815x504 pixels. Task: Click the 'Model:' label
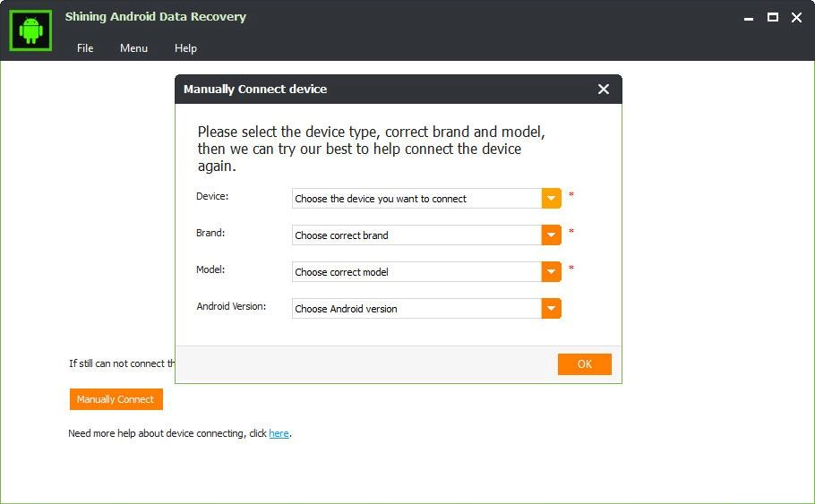pos(210,269)
